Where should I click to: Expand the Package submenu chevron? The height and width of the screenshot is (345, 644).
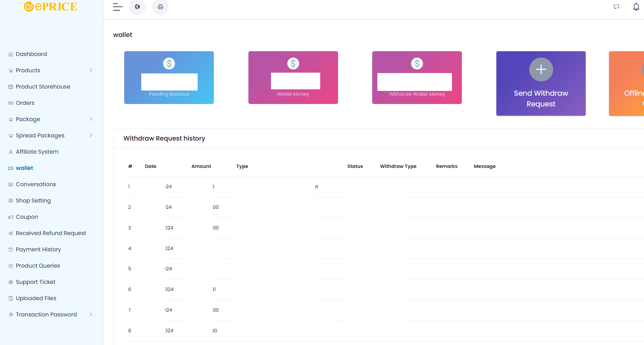click(x=91, y=119)
